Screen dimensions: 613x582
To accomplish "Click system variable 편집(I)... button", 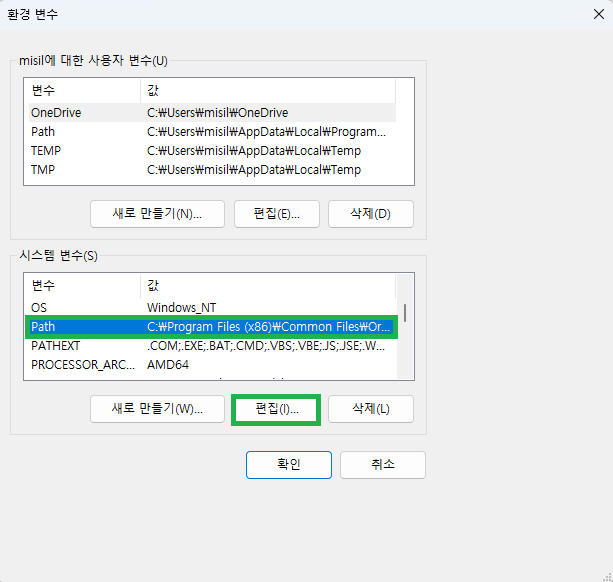I will click(x=276, y=409).
